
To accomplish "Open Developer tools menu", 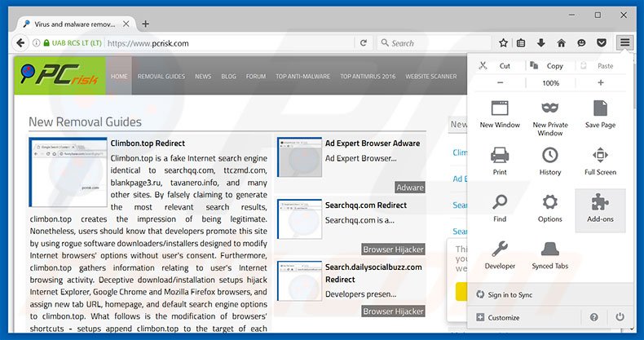I will tap(500, 256).
